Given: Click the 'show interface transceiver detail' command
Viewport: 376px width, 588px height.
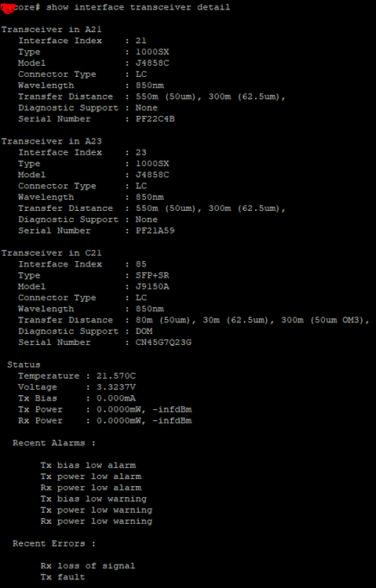Looking at the screenshot, I should 138,8.
